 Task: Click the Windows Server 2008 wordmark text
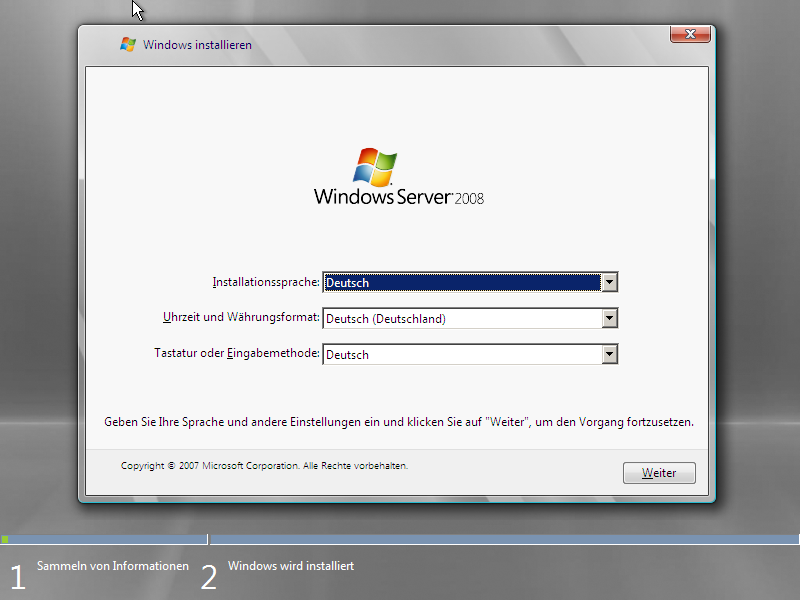click(398, 197)
